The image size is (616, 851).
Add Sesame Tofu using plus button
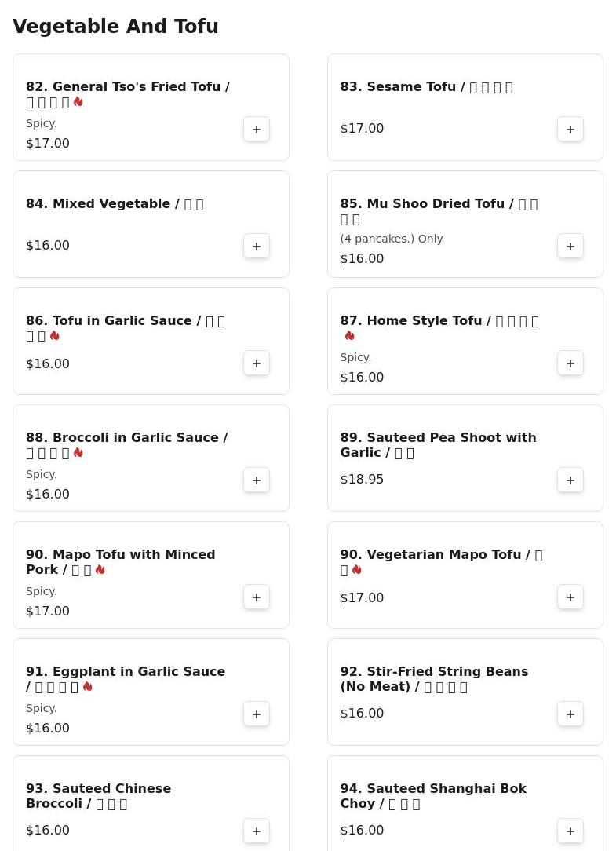tap(570, 130)
